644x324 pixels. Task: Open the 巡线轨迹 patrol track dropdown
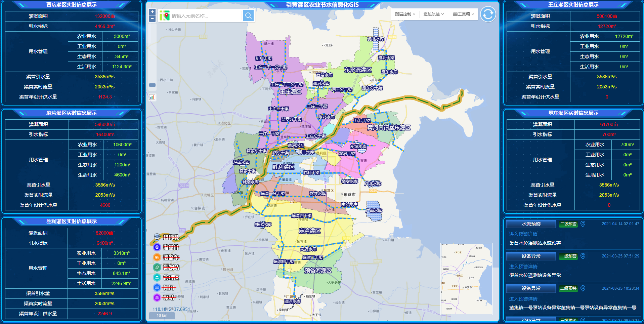(x=434, y=14)
